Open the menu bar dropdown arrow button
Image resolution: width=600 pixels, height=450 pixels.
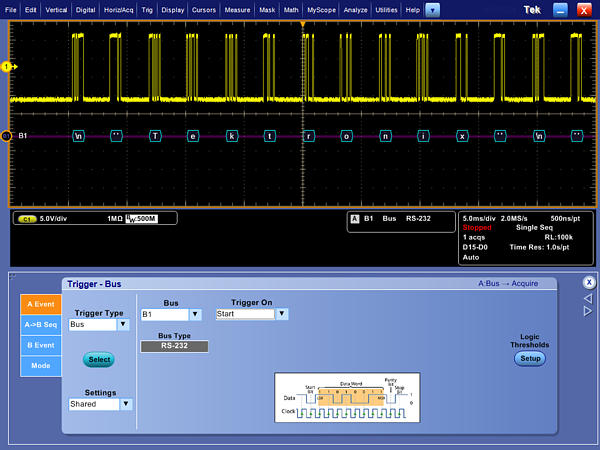pos(432,9)
